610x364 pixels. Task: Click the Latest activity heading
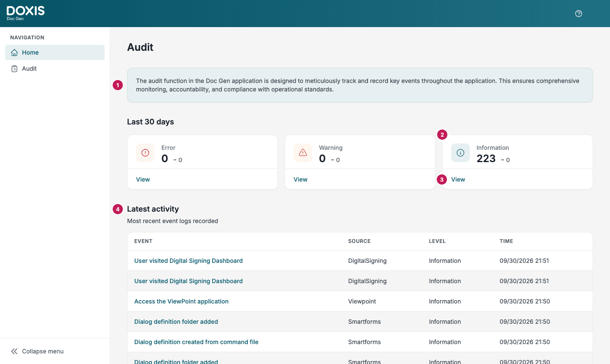click(x=153, y=209)
